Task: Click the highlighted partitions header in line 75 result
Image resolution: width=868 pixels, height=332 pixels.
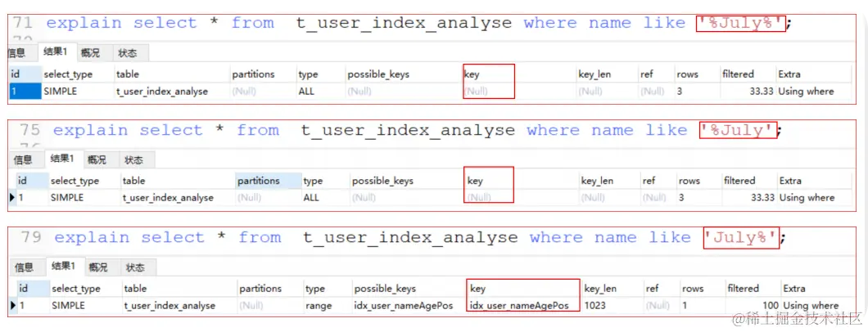Action: [x=269, y=181]
